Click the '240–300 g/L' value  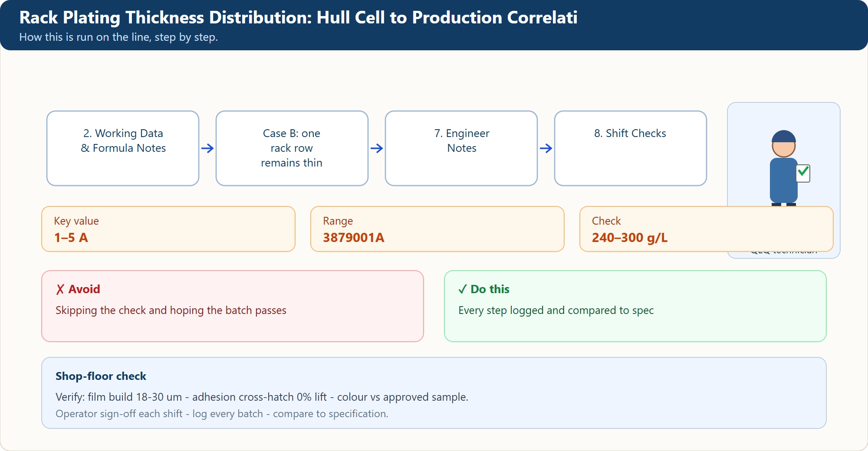tap(630, 238)
